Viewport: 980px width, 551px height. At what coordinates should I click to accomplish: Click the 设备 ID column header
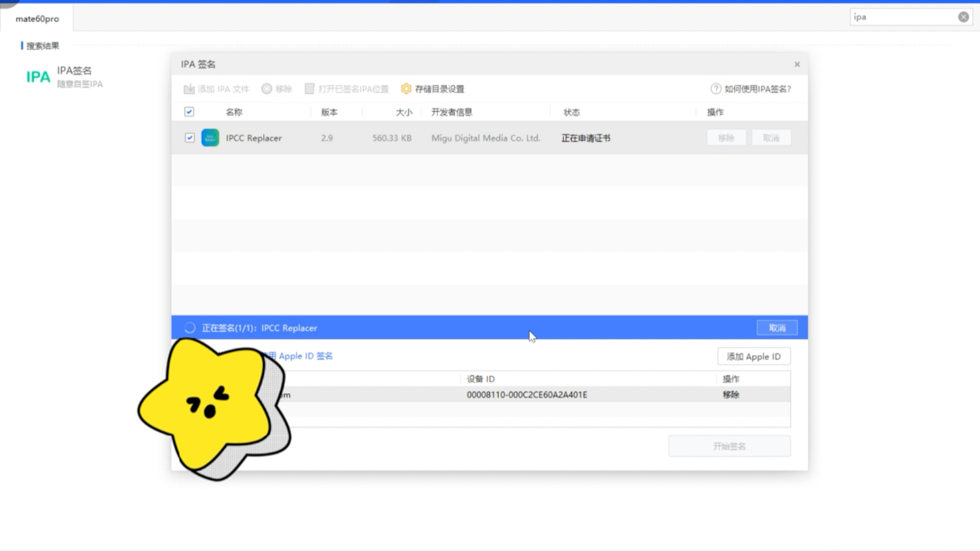481,379
